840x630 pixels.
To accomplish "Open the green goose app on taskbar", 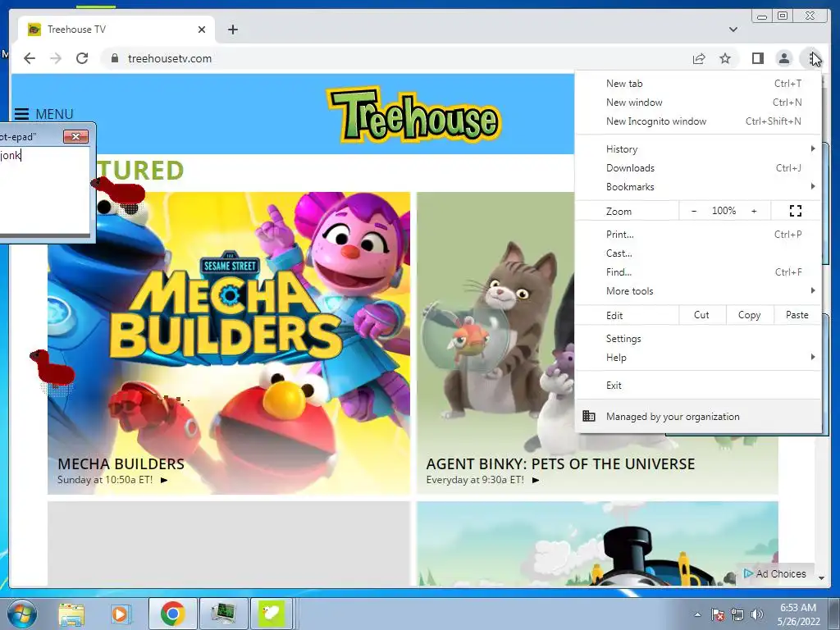I will (272, 614).
